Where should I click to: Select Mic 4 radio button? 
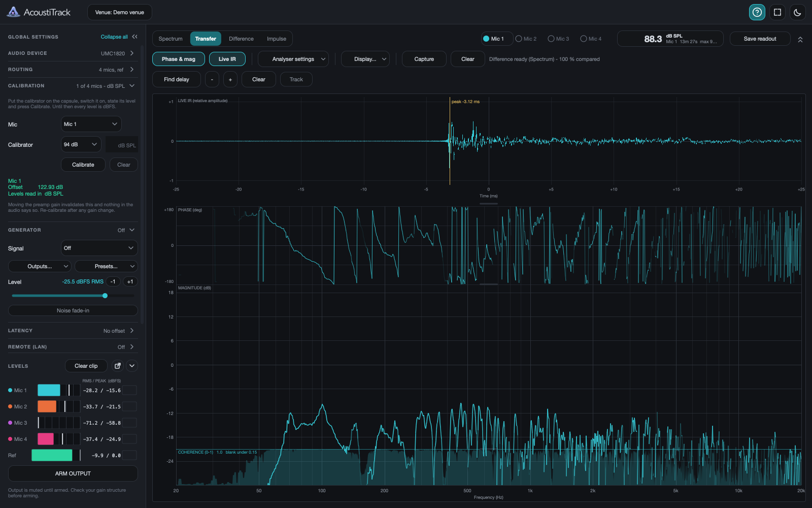591,39
